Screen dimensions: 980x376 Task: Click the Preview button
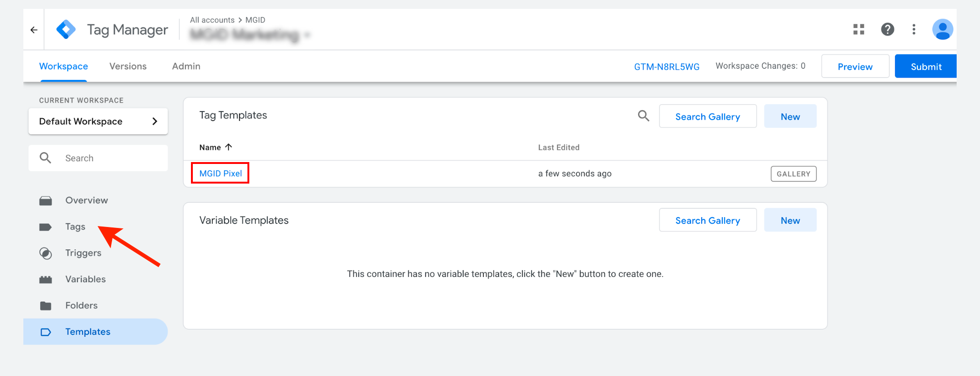coord(855,66)
